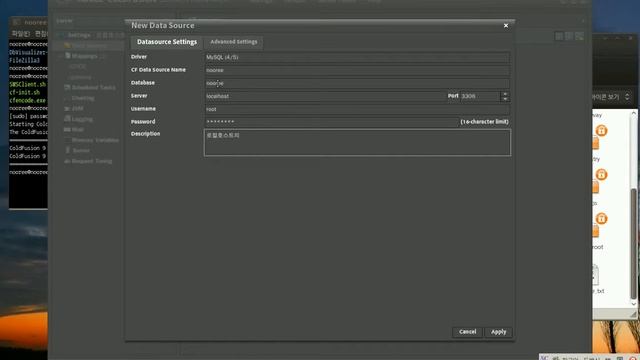This screenshot has width=640, height=360.
Task: Select Mail in the admin sidebar
Action: [x=78, y=129]
